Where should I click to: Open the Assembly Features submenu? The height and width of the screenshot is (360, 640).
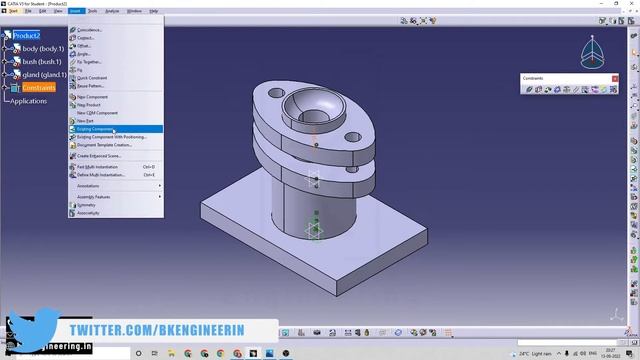116,197
